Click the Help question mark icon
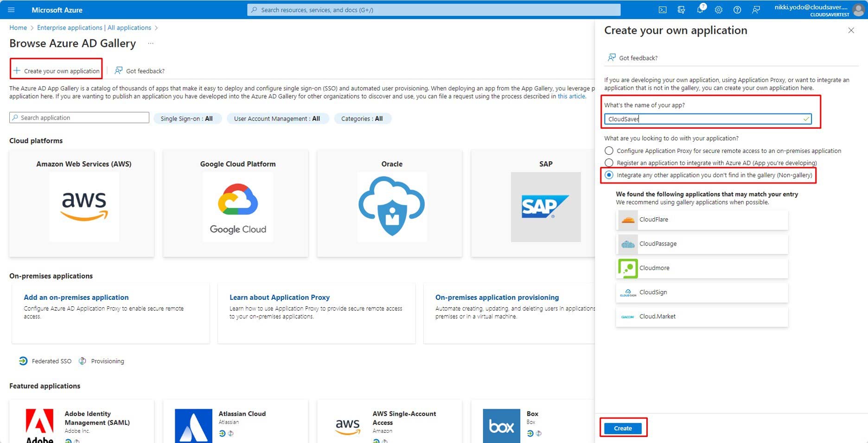The image size is (868, 443). (x=737, y=10)
